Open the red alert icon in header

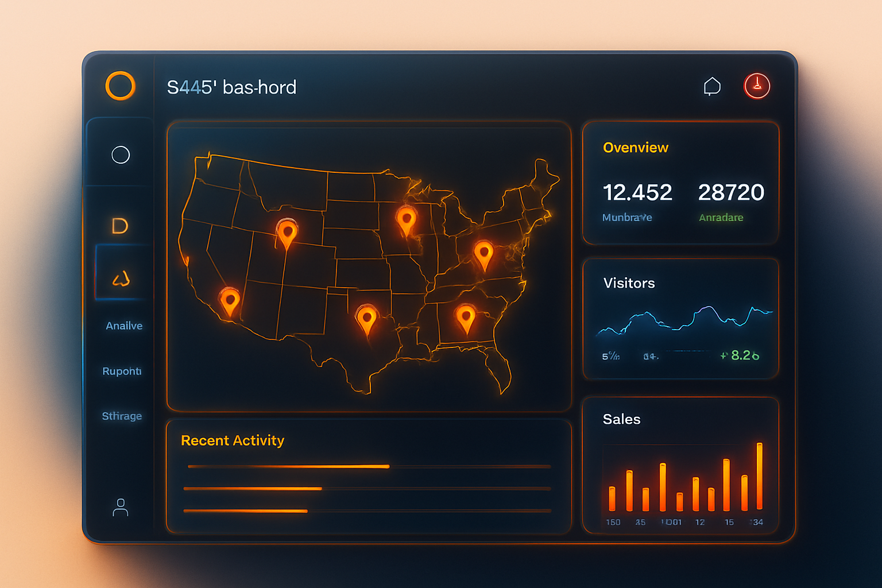pyautogui.click(x=757, y=86)
